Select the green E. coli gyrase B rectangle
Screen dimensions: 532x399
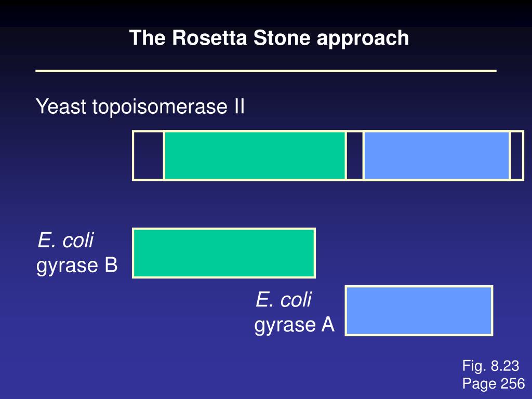pyautogui.click(x=224, y=253)
